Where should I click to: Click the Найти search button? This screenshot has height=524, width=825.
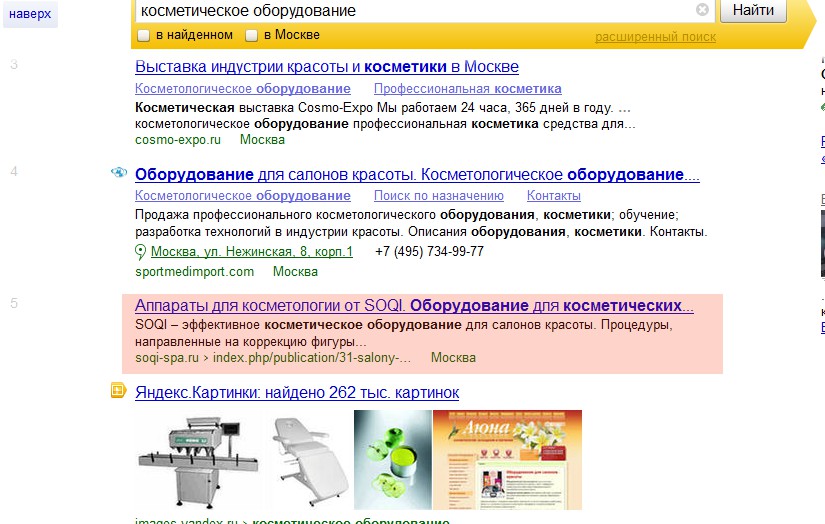(x=753, y=10)
